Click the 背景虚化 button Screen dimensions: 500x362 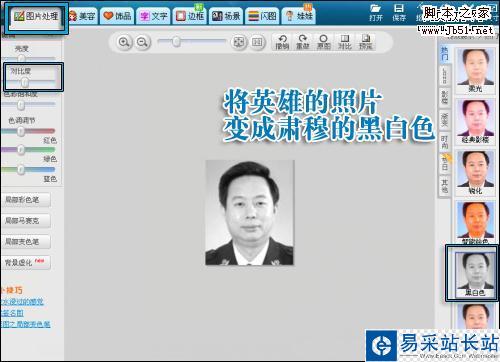[26, 263]
